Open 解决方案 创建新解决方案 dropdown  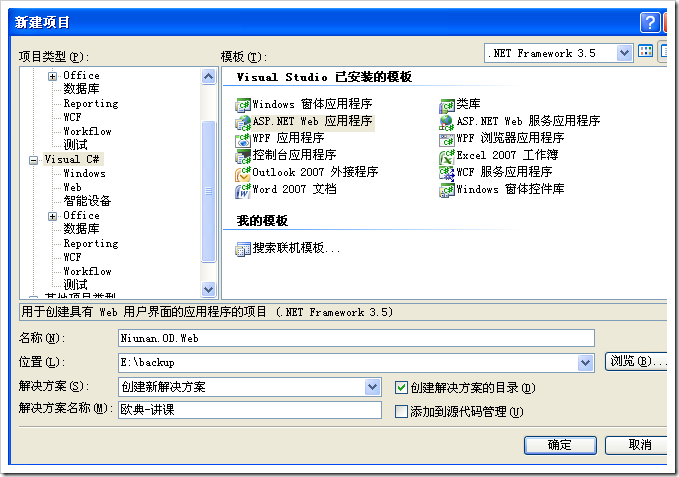[x=372, y=387]
